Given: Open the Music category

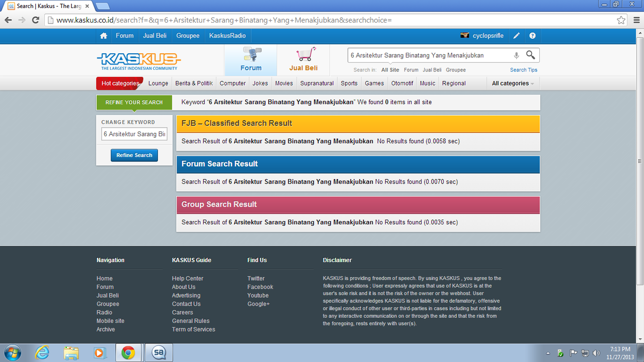Looking at the screenshot, I should tap(428, 83).
